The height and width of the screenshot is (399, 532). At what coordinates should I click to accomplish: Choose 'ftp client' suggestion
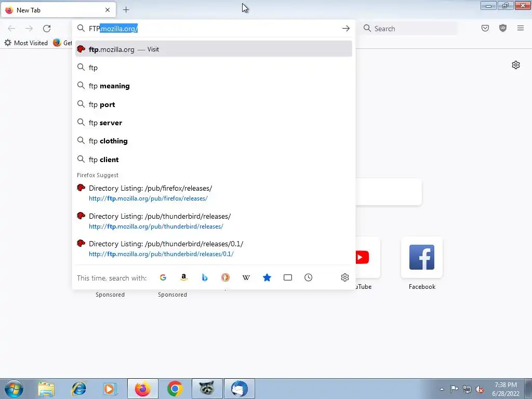coord(214,159)
